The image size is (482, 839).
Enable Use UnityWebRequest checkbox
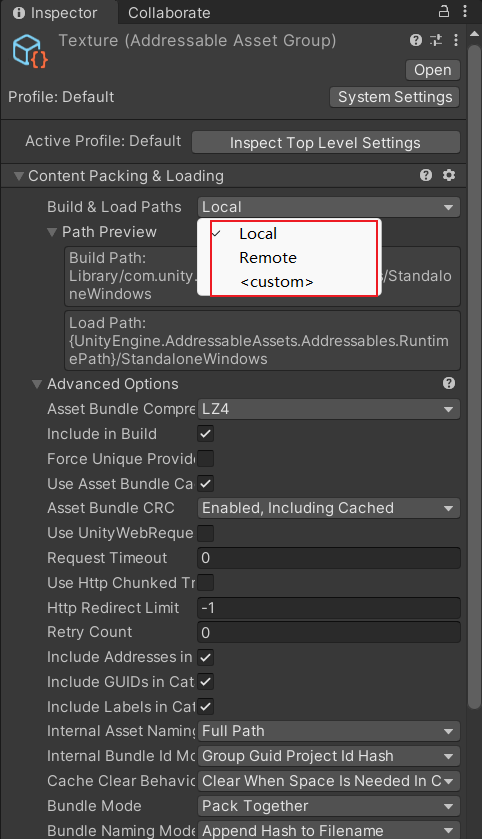point(206,533)
